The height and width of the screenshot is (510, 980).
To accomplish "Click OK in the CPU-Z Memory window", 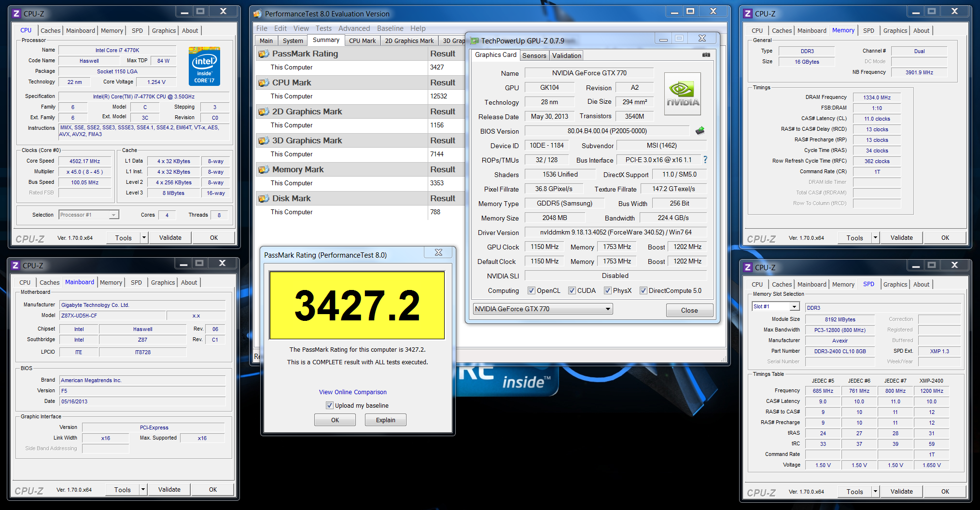I will point(945,237).
